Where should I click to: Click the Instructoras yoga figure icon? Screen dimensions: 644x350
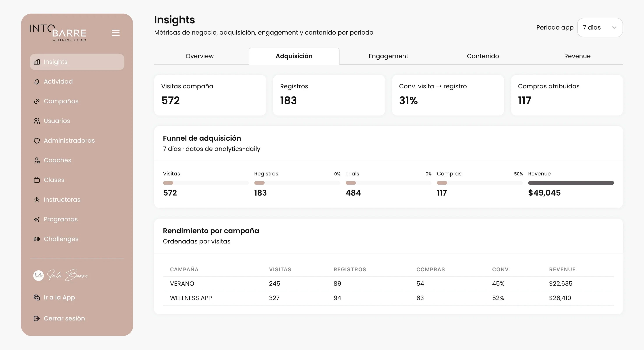click(x=37, y=200)
